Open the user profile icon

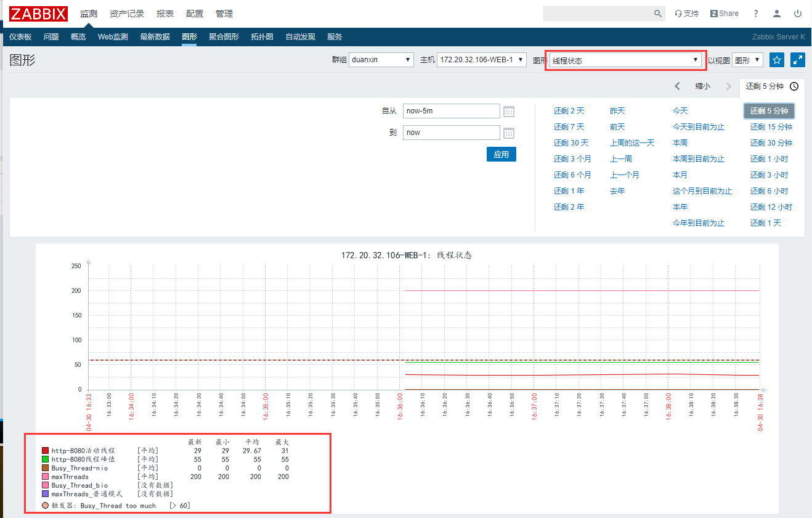(777, 14)
